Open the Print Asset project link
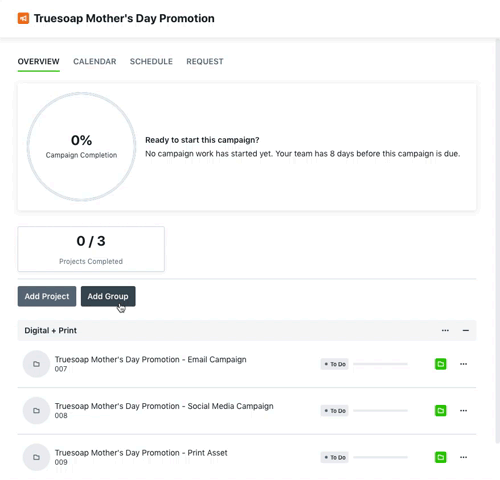This screenshot has height=480, width=500. pyautogui.click(x=141, y=453)
